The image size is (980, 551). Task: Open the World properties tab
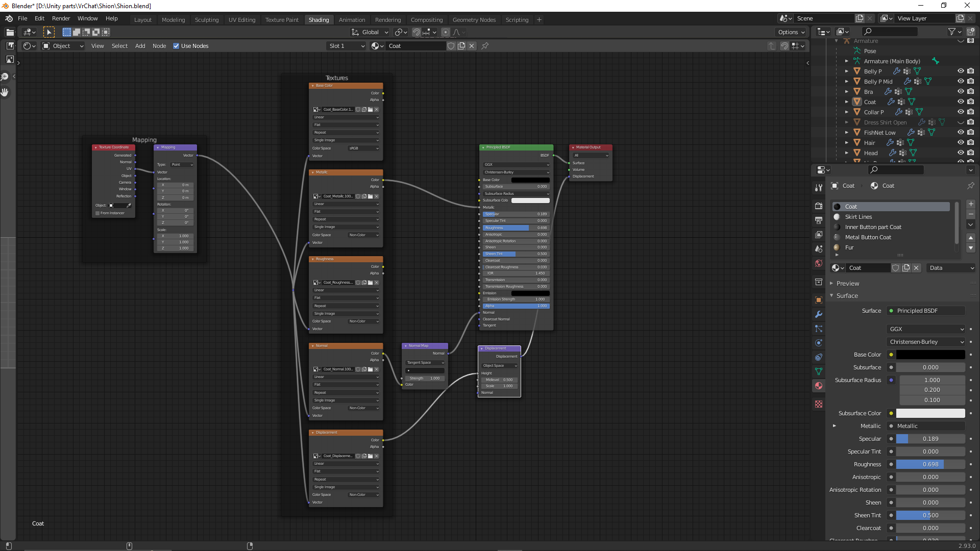pyautogui.click(x=819, y=263)
